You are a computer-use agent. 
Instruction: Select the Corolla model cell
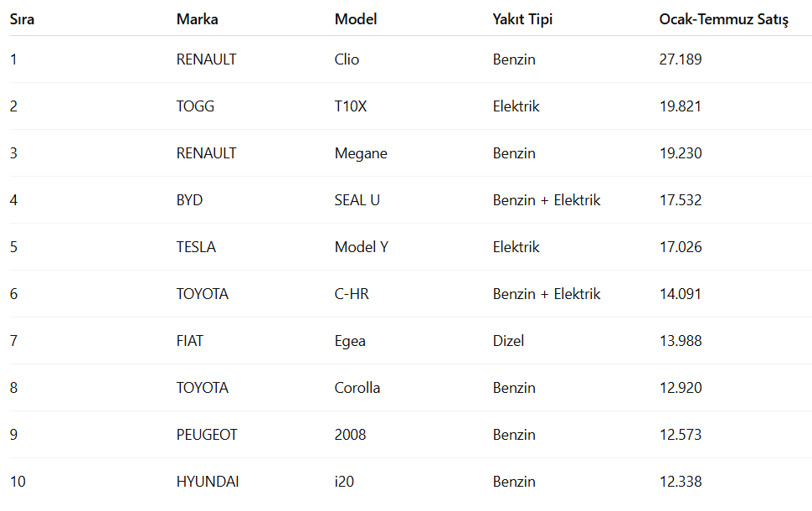tap(357, 388)
